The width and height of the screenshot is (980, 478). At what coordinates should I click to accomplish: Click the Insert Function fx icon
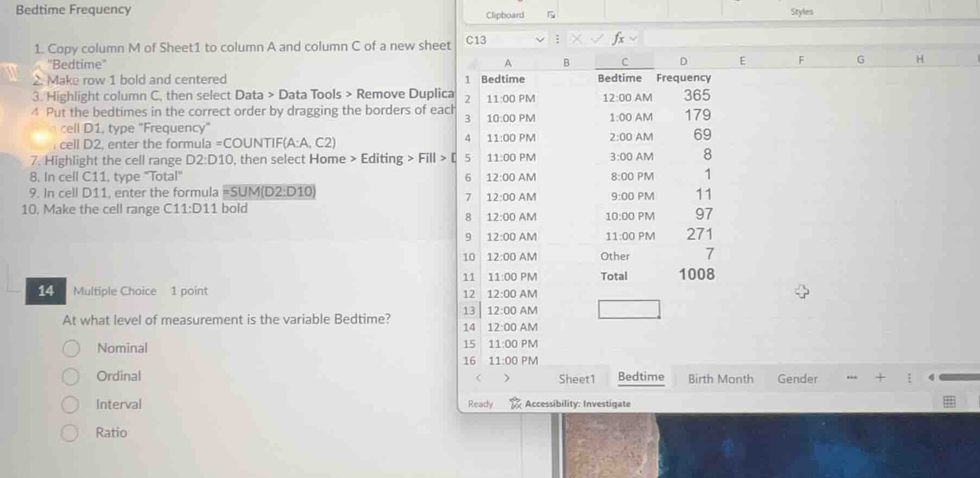[x=618, y=39]
